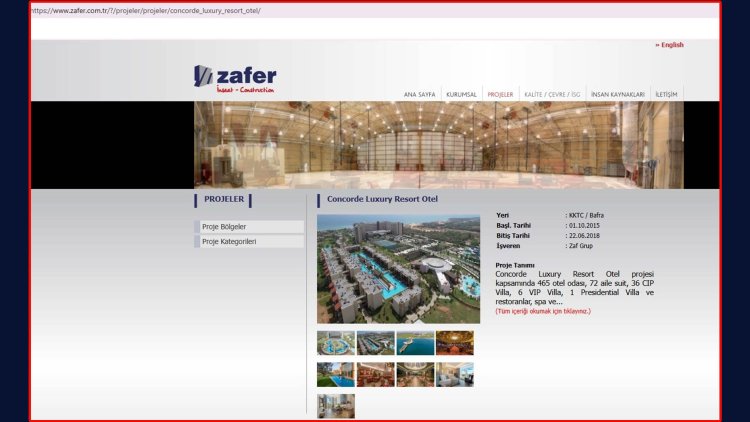Open second-row thumbnail of restaurant interior
The image size is (750, 422).
(375, 375)
